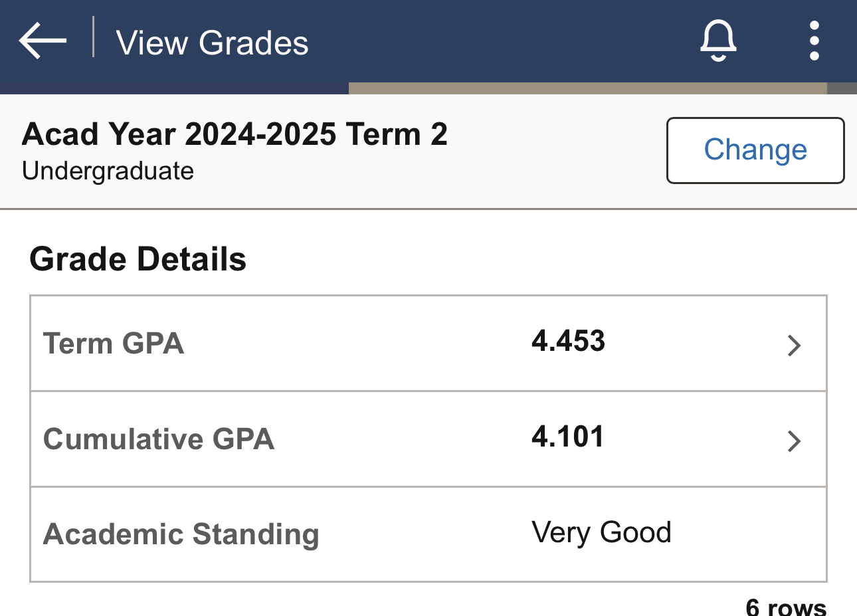
Task: Click the Term GPA value 4.453
Action: 568,341
